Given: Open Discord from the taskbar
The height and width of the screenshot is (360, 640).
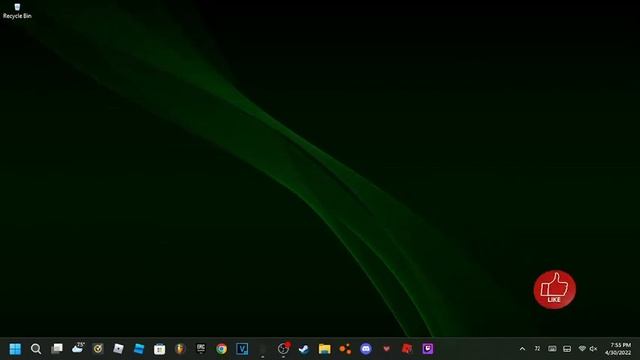Looking at the screenshot, I should [366, 349].
